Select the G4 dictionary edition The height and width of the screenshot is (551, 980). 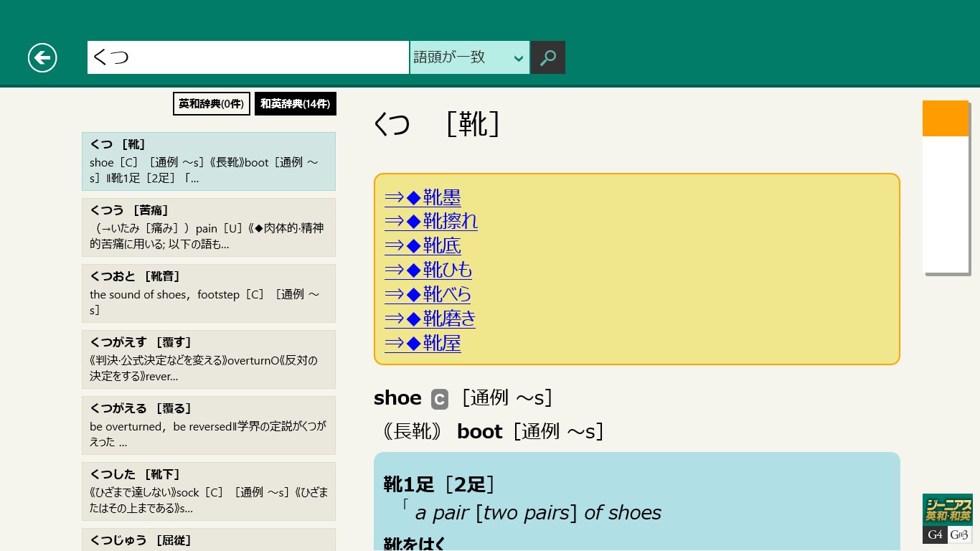click(x=935, y=535)
